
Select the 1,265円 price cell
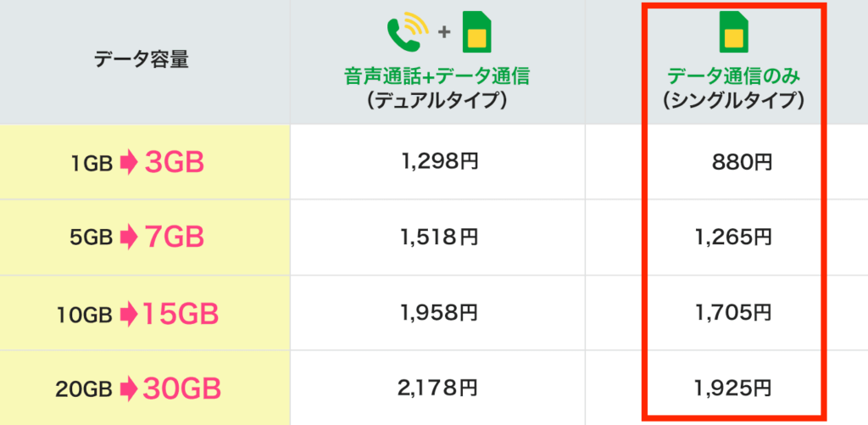tap(732, 238)
